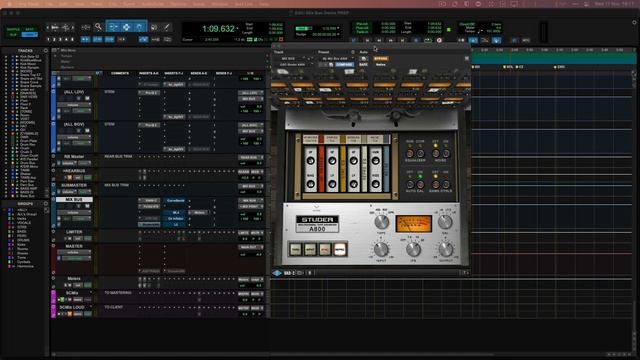Select the Selector tool
This screenshot has height=360, width=640.
coord(127,27)
